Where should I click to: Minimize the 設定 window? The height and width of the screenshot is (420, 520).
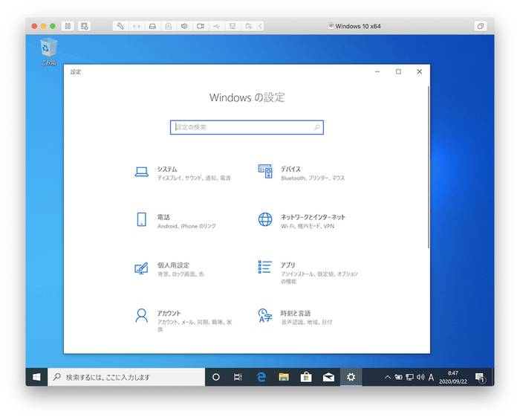(x=377, y=71)
